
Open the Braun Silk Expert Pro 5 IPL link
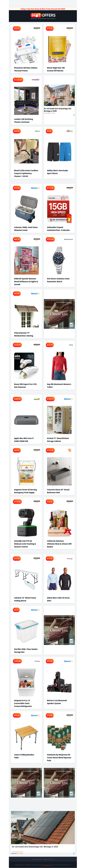coord(26,386)
